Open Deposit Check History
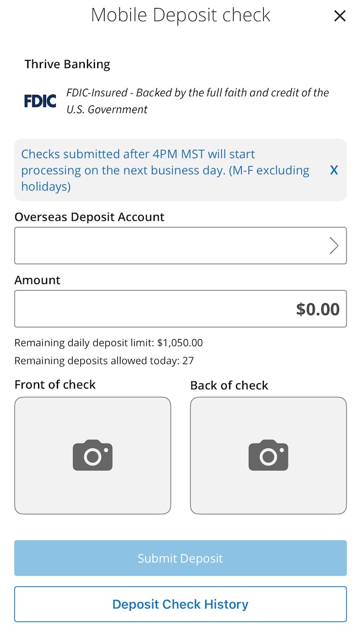Screen dimensions: 364x642 [x=180, y=604]
